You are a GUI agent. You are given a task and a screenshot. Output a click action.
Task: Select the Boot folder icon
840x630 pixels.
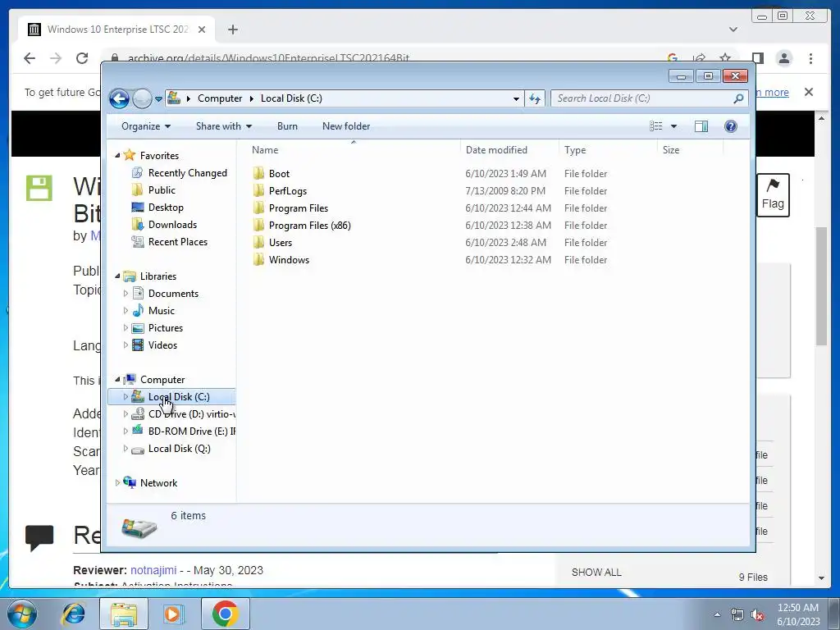(x=258, y=173)
